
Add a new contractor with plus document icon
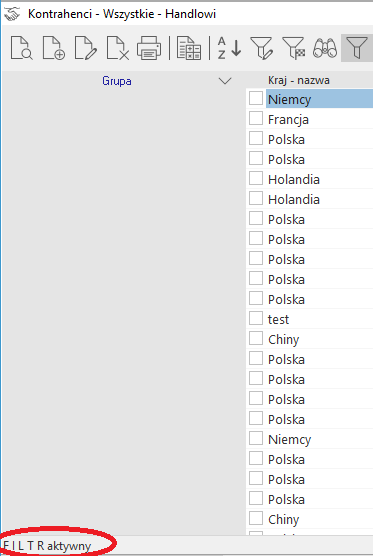click(54, 48)
